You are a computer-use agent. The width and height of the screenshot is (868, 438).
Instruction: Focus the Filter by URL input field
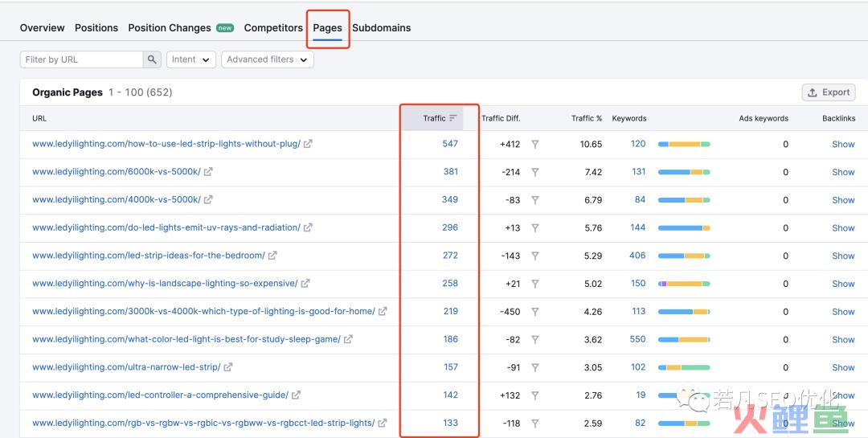tap(82, 59)
